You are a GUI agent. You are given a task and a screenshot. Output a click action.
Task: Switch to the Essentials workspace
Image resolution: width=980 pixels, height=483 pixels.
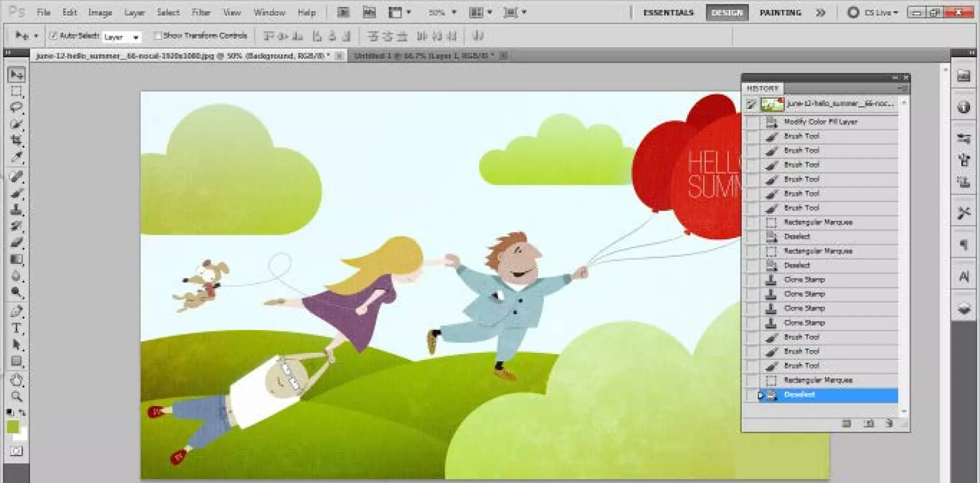668,12
